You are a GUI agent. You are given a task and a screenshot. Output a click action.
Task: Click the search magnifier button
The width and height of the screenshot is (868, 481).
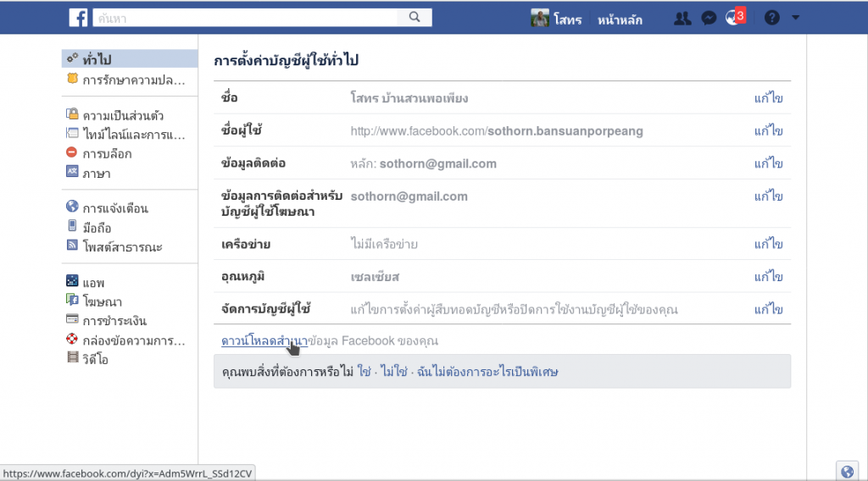point(415,18)
